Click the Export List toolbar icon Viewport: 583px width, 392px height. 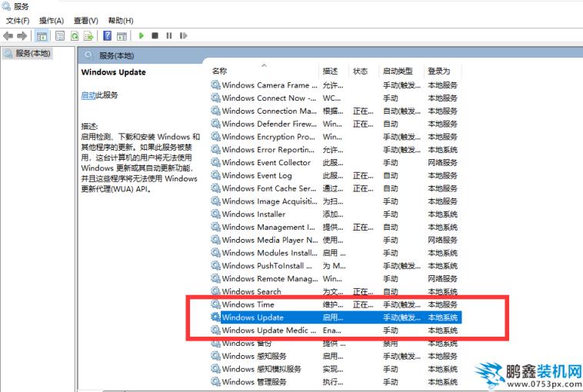(88, 35)
